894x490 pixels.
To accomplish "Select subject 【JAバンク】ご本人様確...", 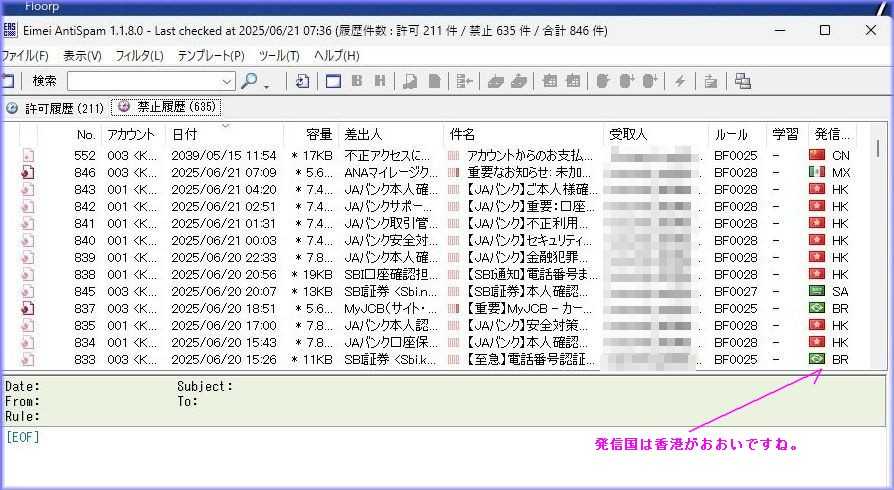I will [x=533, y=189].
